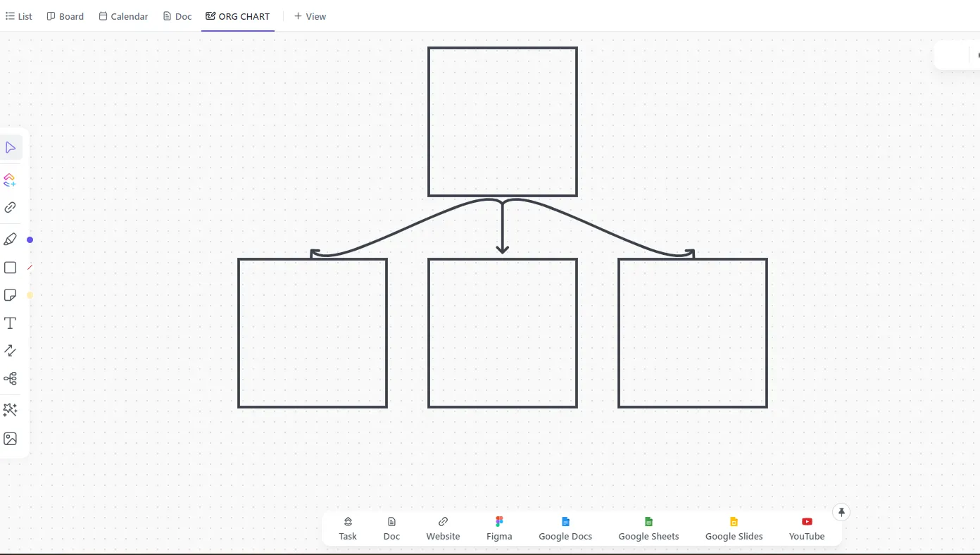The height and width of the screenshot is (555, 980).
Task: Embed a Website link
Action: [443, 529]
